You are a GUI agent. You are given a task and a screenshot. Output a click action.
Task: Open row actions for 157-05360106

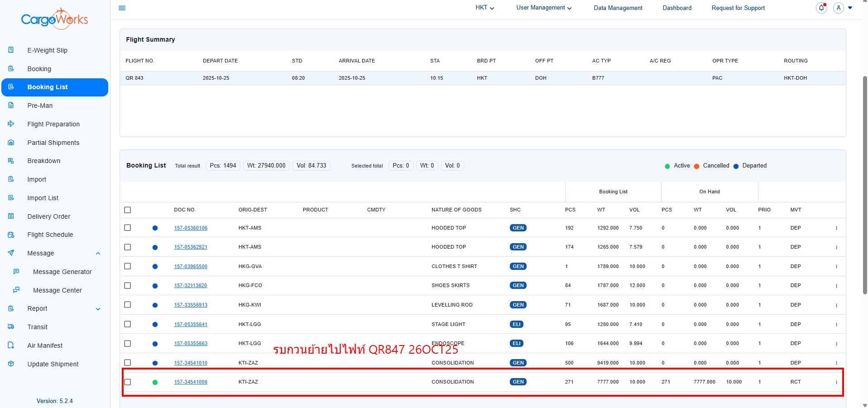point(836,228)
